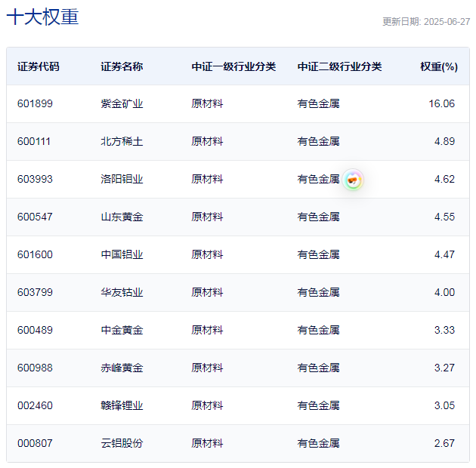Select security code 601899
Screen dimensions: 476x468
[x=35, y=103]
